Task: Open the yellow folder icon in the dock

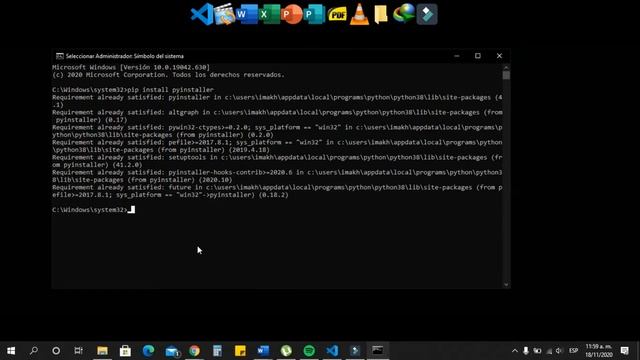Action: click(381, 14)
